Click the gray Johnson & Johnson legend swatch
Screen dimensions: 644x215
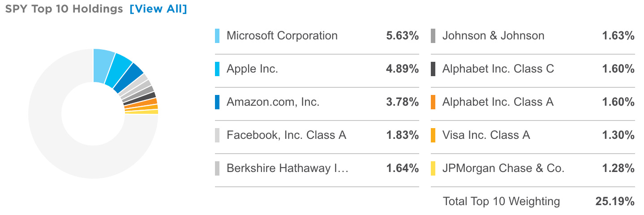pos(433,36)
